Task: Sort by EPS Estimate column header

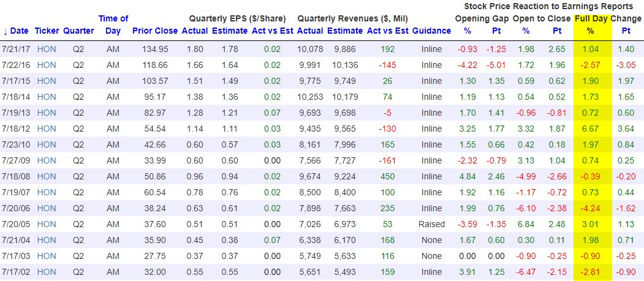Action: [x=230, y=31]
